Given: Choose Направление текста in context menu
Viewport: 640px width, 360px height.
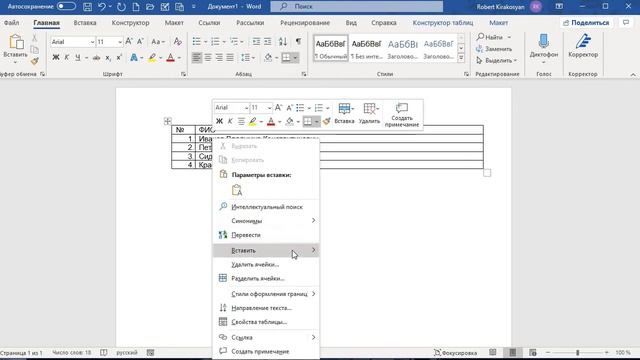Looking at the screenshot, I should (x=266, y=308).
